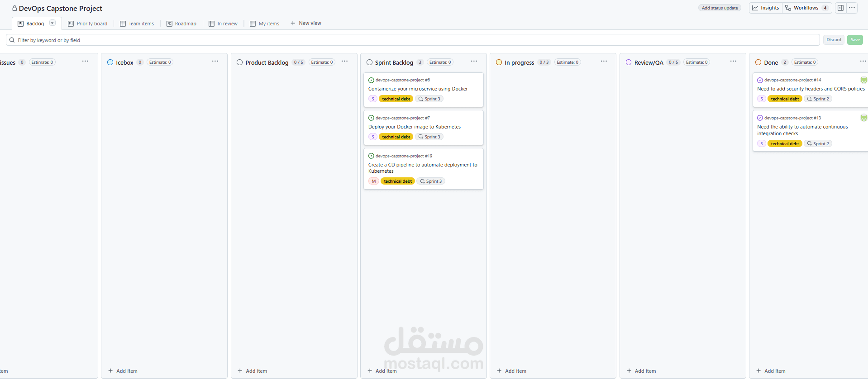The height and width of the screenshot is (380, 868).
Task: Open Workflows
Action: click(808, 8)
